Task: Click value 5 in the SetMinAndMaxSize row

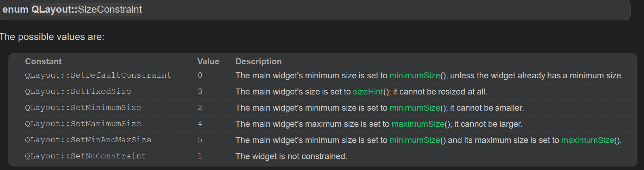Action: click(200, 140)
